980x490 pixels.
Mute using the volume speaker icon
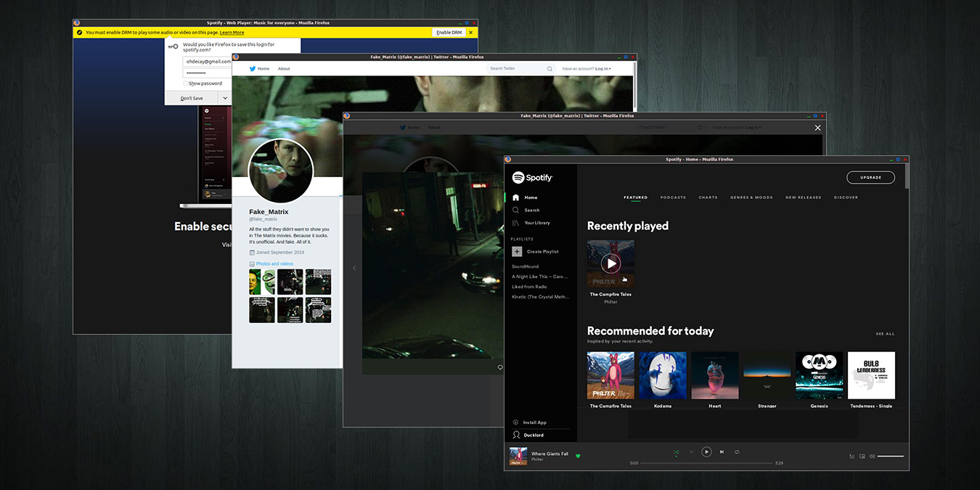click(872, 457)
